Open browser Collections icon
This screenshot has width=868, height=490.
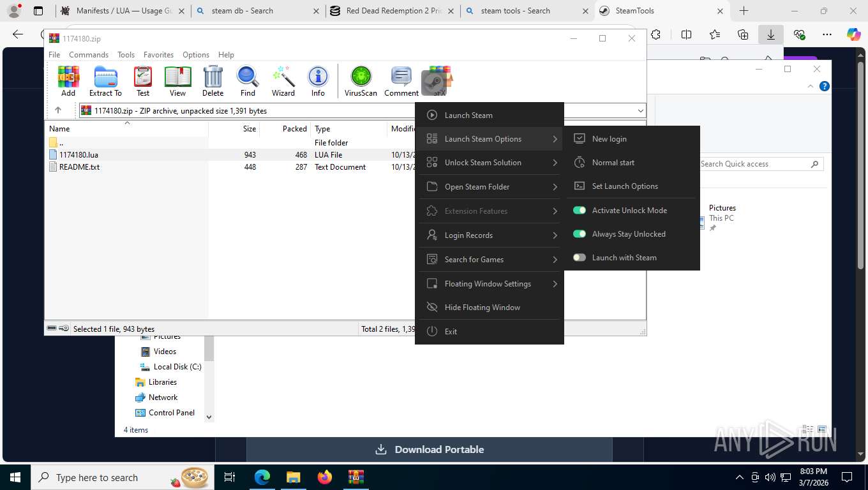pyautogui.click(x=742, y=34)
